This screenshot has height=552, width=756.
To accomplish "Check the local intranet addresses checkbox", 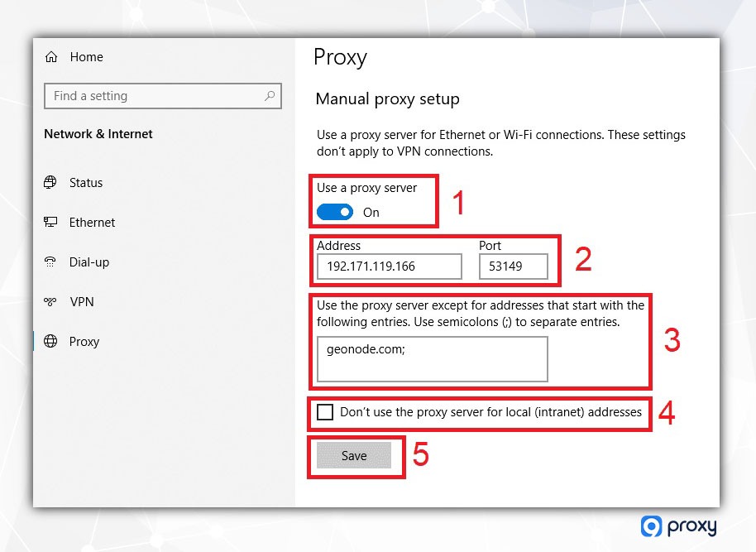I will click(325, 412).
